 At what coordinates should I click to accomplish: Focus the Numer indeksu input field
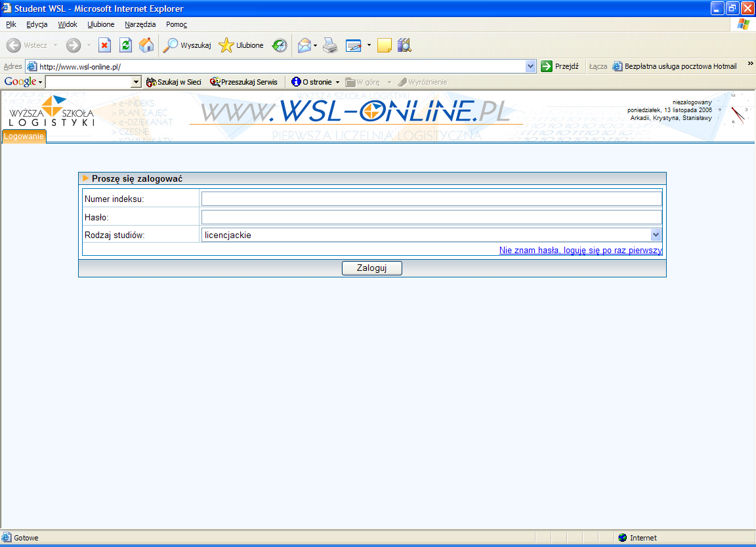[432, 199]
